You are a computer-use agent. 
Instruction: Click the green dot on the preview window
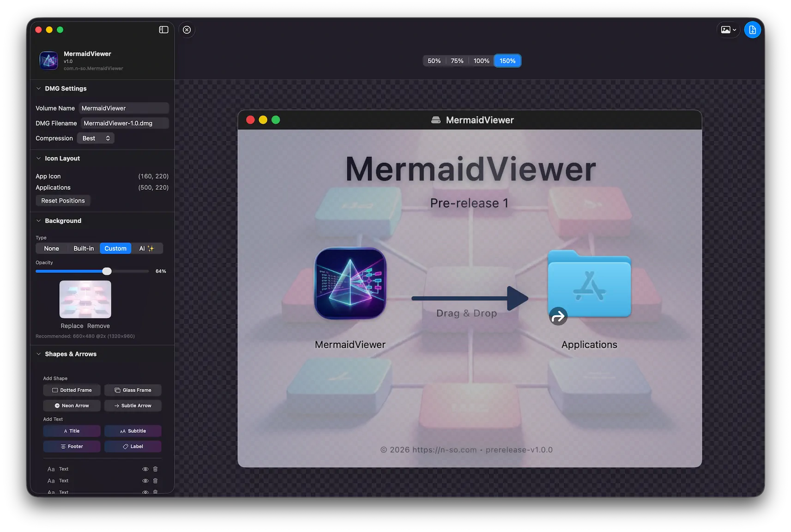click(276, 120)
